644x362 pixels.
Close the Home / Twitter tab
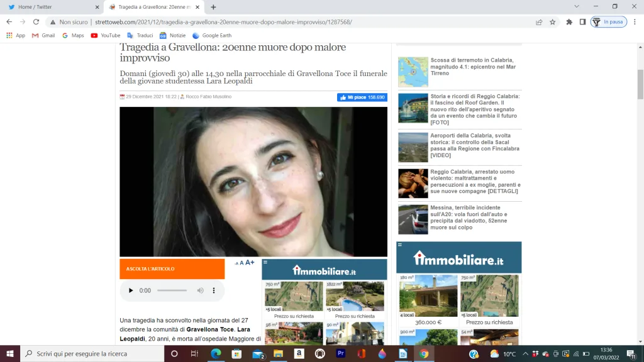point(97,7)
